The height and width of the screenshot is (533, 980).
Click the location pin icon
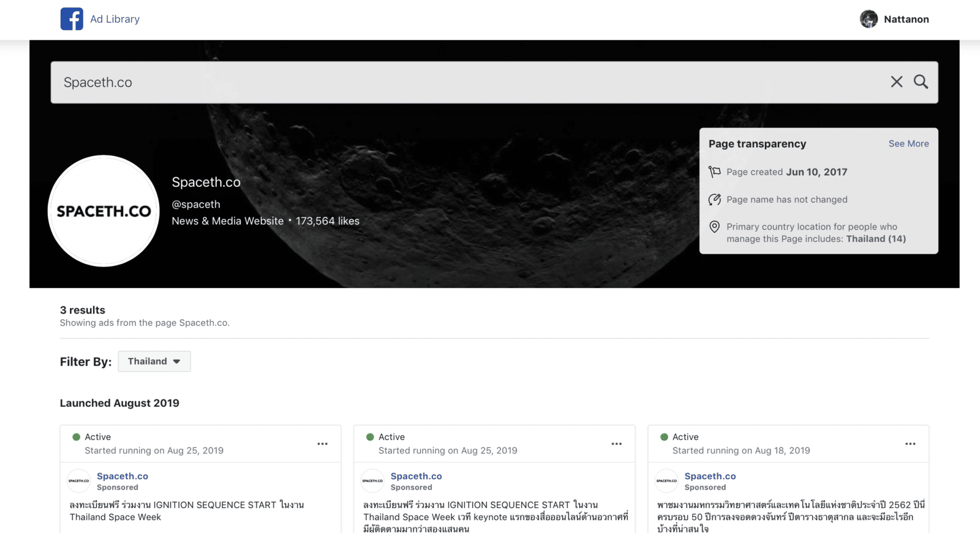pos(714,227)
